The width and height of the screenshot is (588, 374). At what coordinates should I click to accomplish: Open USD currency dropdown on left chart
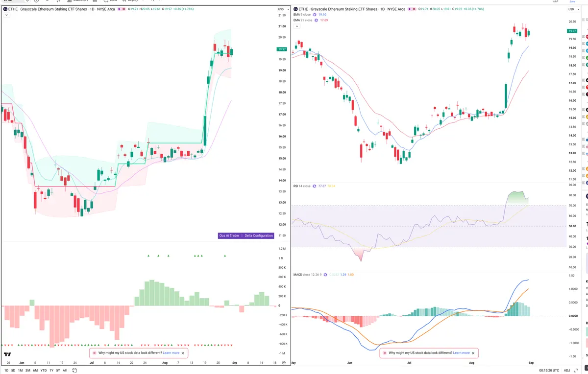(282, 9)
